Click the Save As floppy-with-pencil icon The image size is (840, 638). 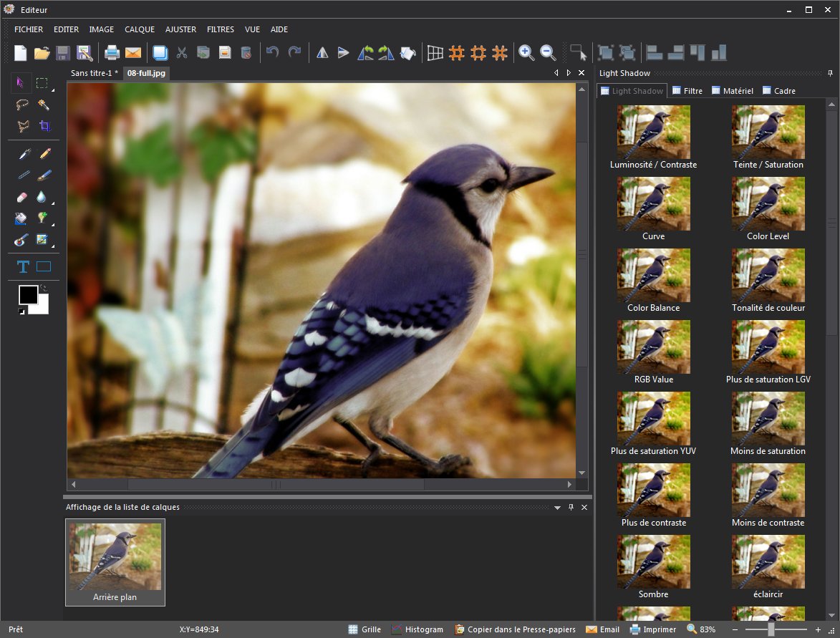[85, 52]
